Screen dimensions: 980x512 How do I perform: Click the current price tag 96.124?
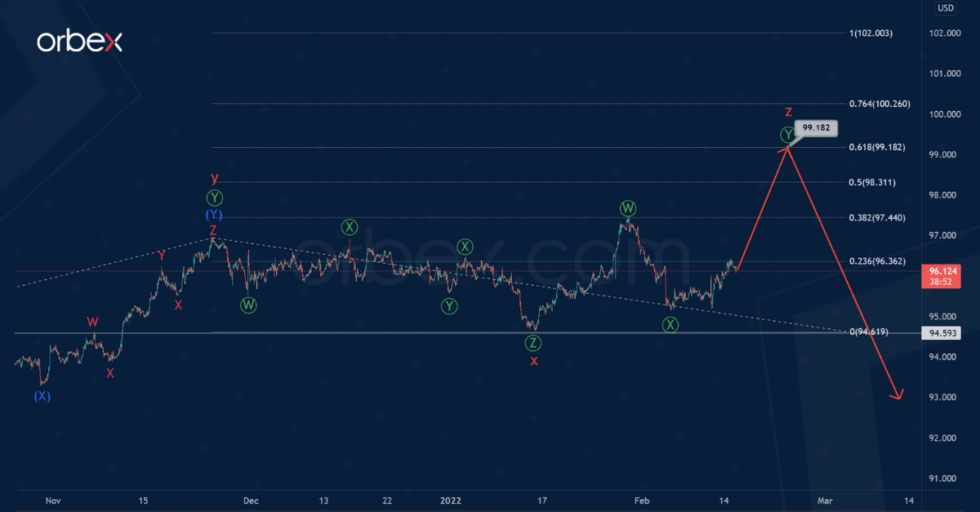pos(944,271)
